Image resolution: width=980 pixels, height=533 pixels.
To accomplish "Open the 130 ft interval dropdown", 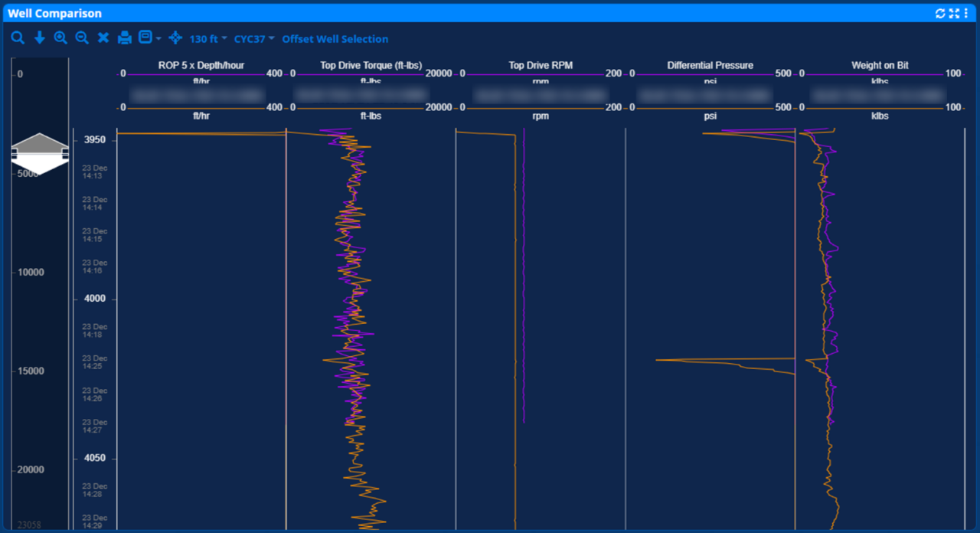I will pyautogui.click(x=203, y=38).
